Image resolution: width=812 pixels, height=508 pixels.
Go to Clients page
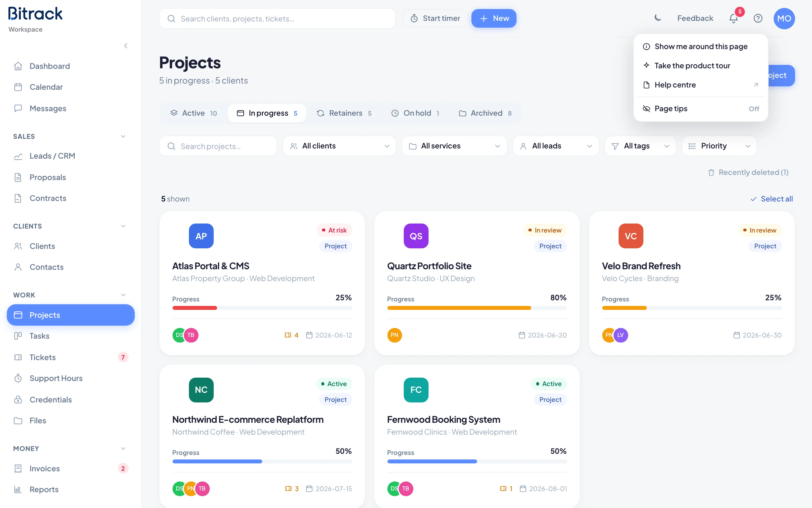point(70,246)
